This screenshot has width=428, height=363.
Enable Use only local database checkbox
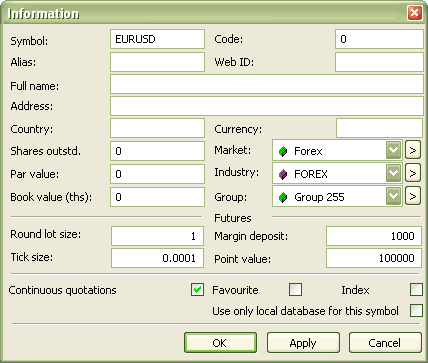pos(416,311)
